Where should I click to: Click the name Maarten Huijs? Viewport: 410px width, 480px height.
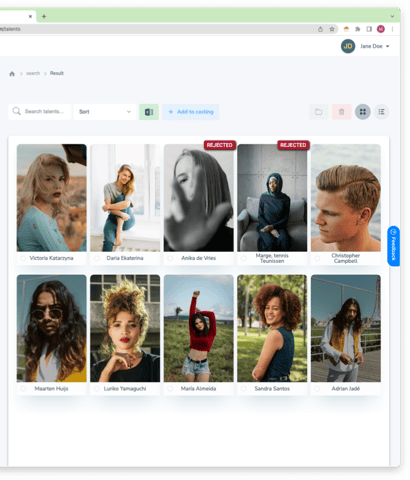52,389
